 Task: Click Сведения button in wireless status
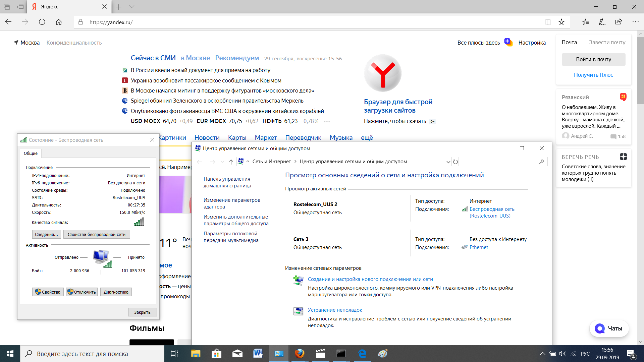47,234
